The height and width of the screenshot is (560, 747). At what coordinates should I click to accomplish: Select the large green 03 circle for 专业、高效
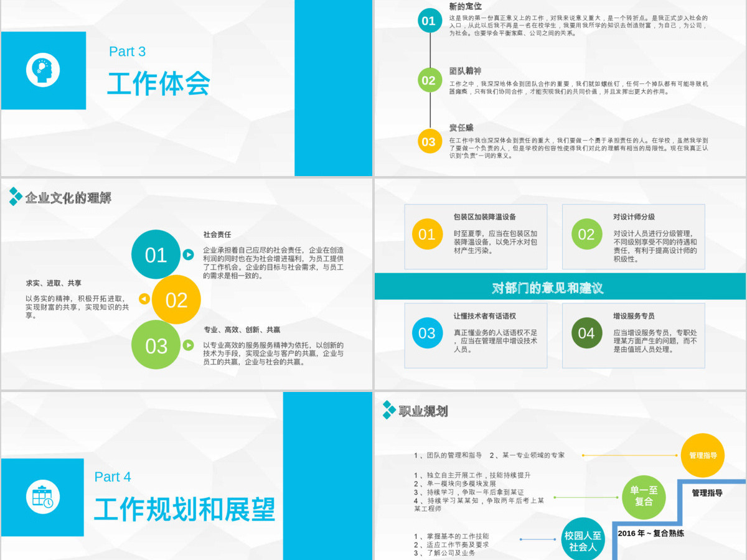pyautogui.click(x=156, y=345)
